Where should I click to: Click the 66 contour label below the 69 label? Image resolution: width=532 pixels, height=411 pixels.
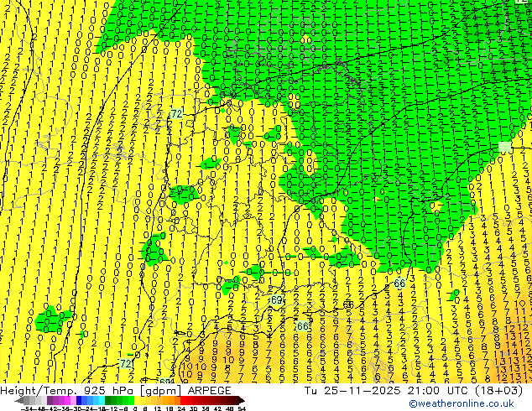tap(302, 326)
